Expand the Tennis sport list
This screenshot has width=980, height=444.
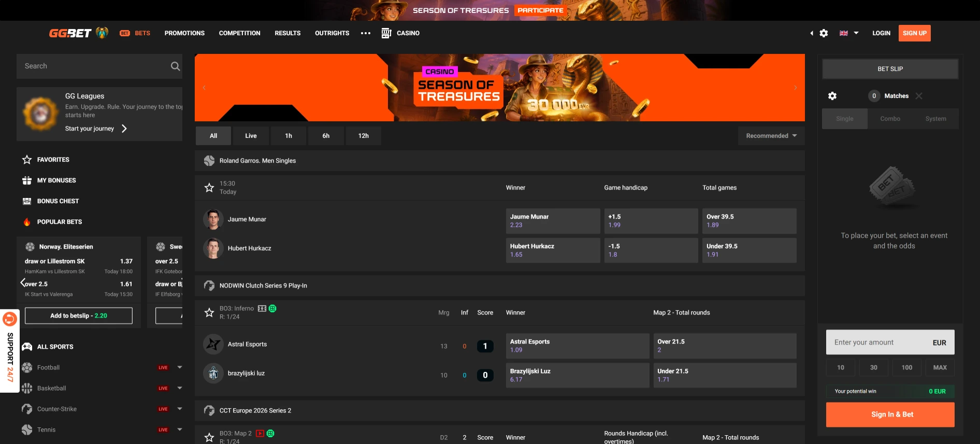(180, 429)
